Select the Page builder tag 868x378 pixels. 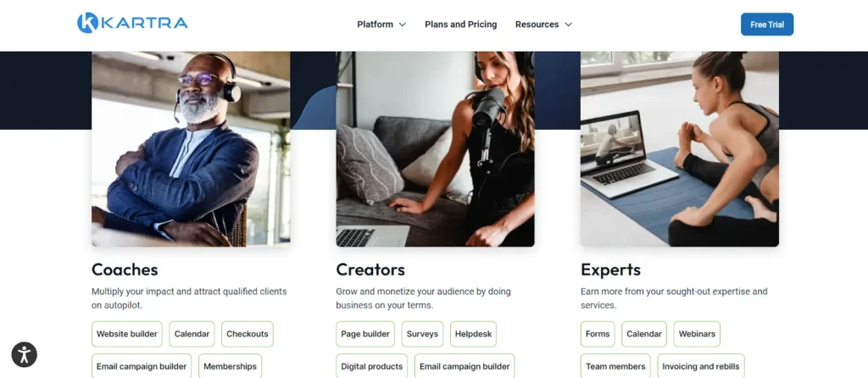click(x=365, y=334)
